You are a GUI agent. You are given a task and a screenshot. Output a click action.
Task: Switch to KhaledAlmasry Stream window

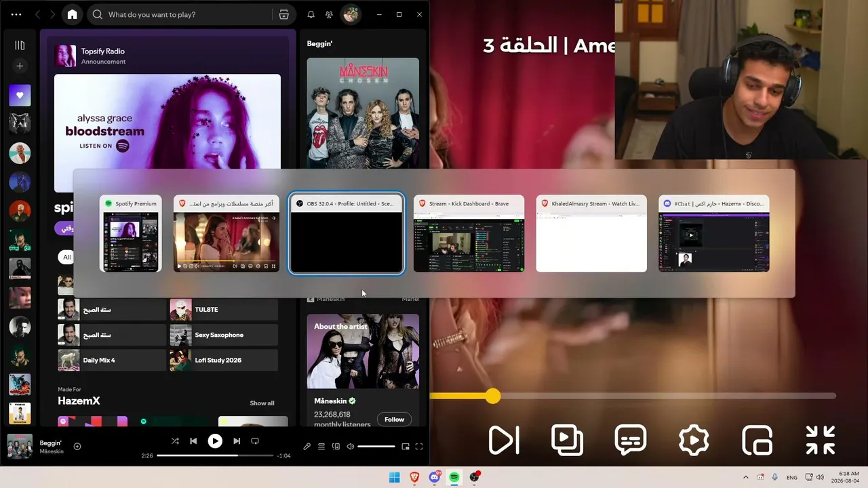coord(591,234)
